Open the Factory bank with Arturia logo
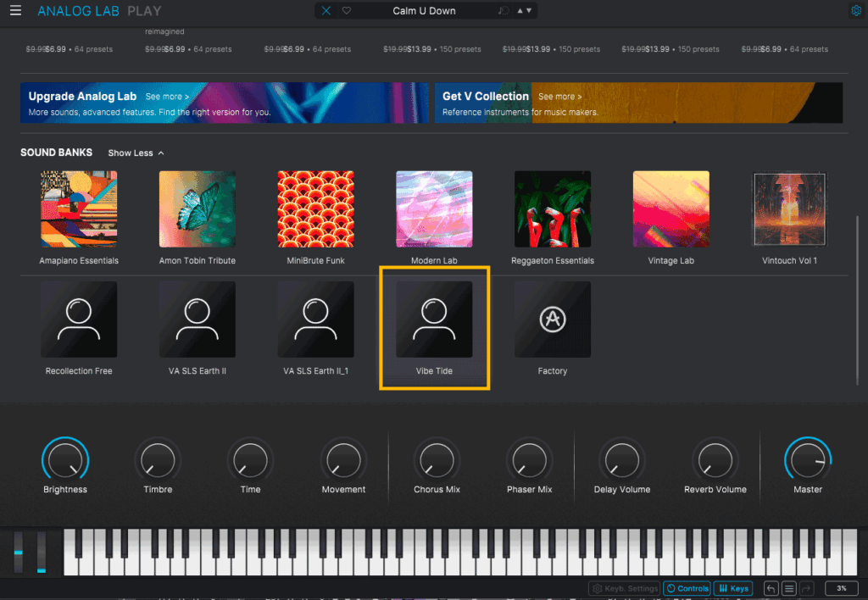 553,328
